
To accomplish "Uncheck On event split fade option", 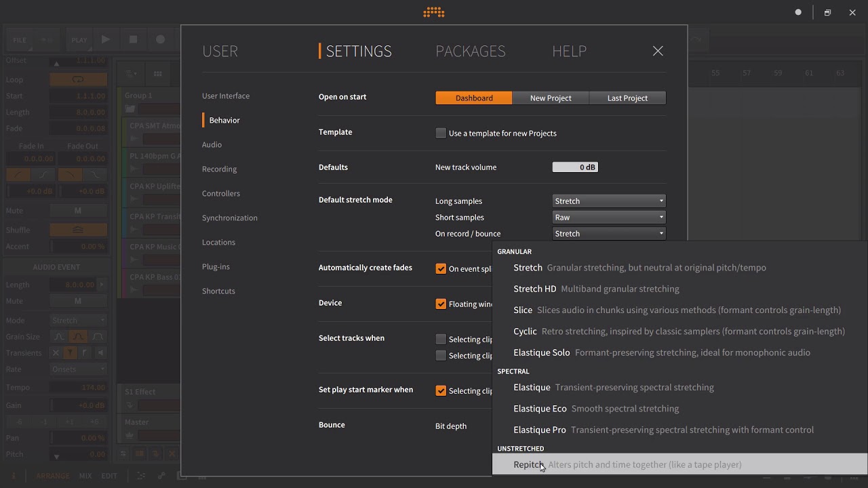I will 441,268.
